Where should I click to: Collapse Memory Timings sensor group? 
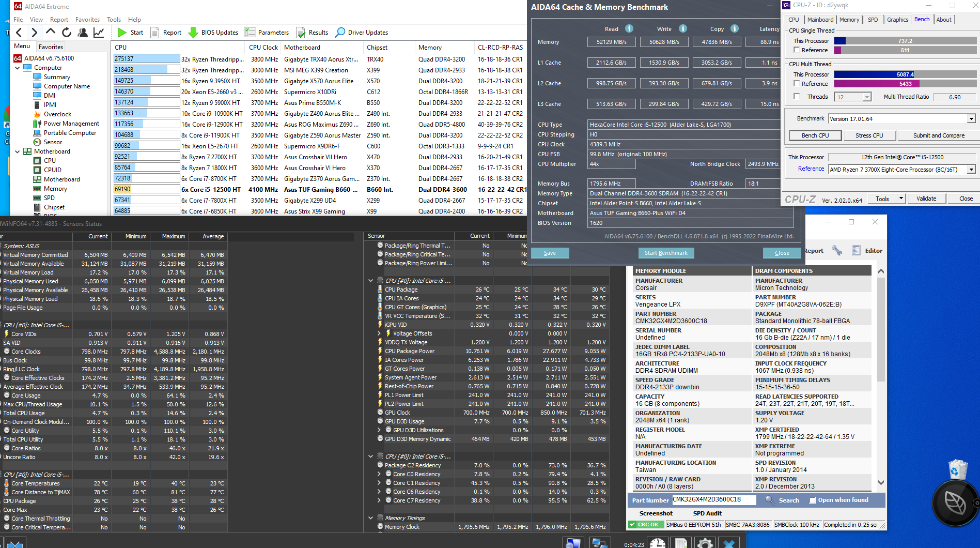(371, 518)
